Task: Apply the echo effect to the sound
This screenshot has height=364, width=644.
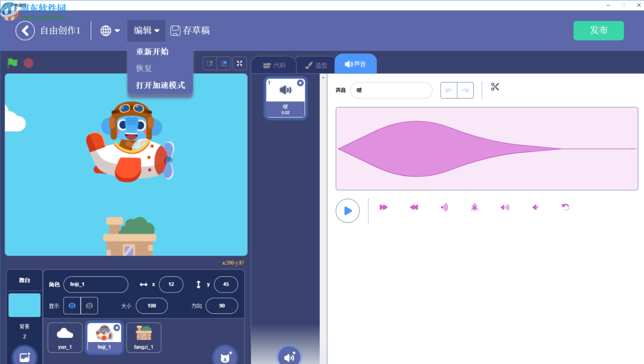Action: (x=444, y=207)
